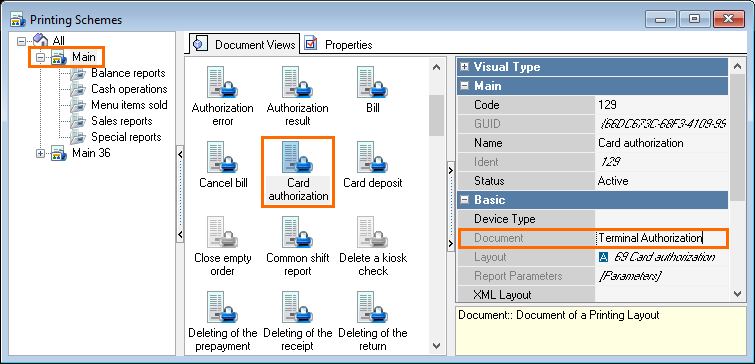The image size is (755, 364).
Task: Select the Authorization error document icon
Action: coord(222,82)
